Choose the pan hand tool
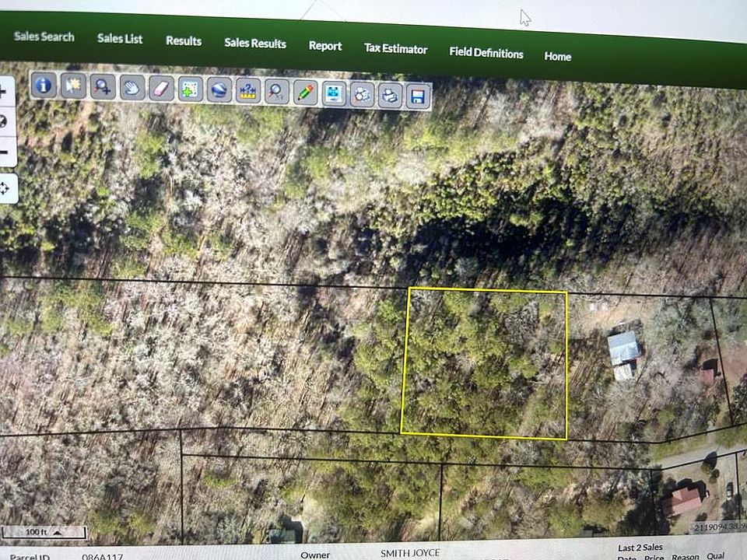 coord(132,88)
